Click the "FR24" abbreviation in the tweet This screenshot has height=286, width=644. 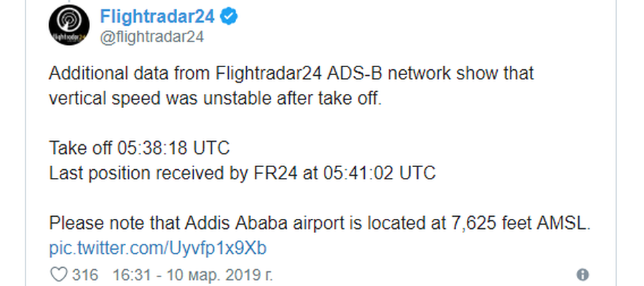[x=274, y=173]
